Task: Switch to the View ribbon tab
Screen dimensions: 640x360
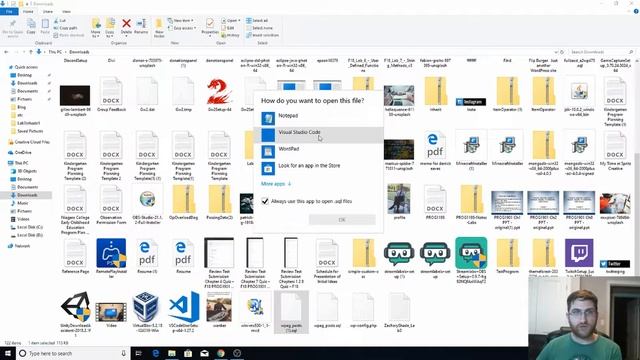Action: (66, 11)
